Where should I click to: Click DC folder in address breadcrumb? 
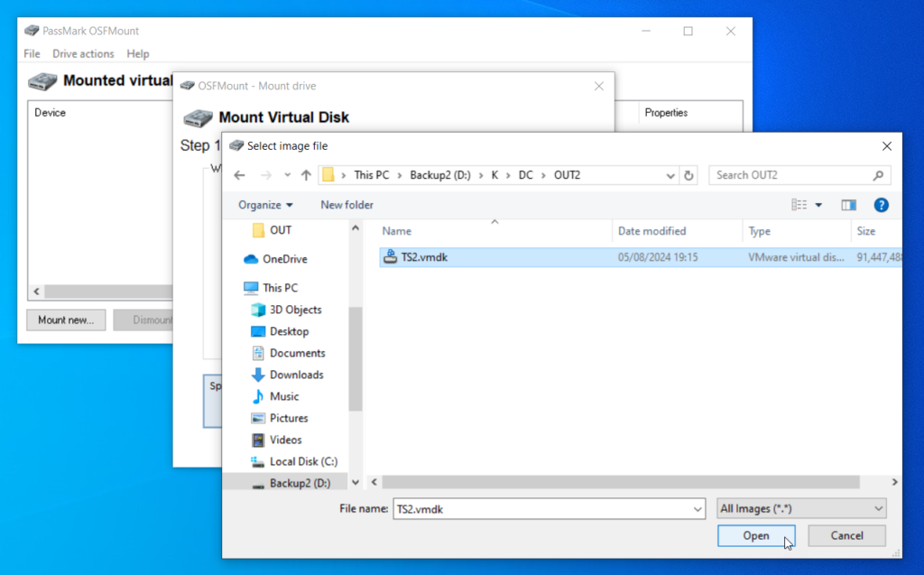(x=526, y=175)
